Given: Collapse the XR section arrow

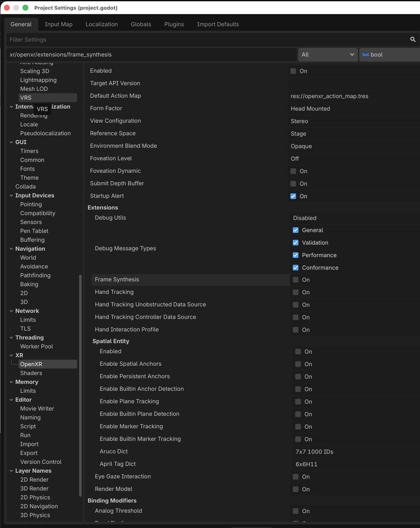Looking at the screenshot, I should click(11, 355).
